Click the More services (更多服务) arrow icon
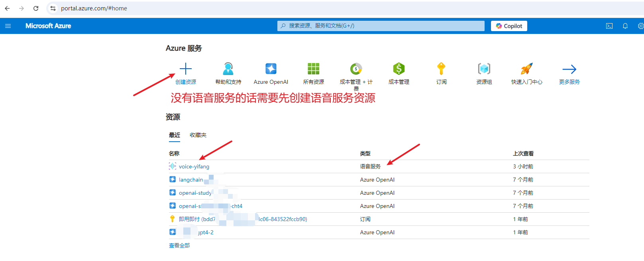Screen dimensions: 644x261 569,69
